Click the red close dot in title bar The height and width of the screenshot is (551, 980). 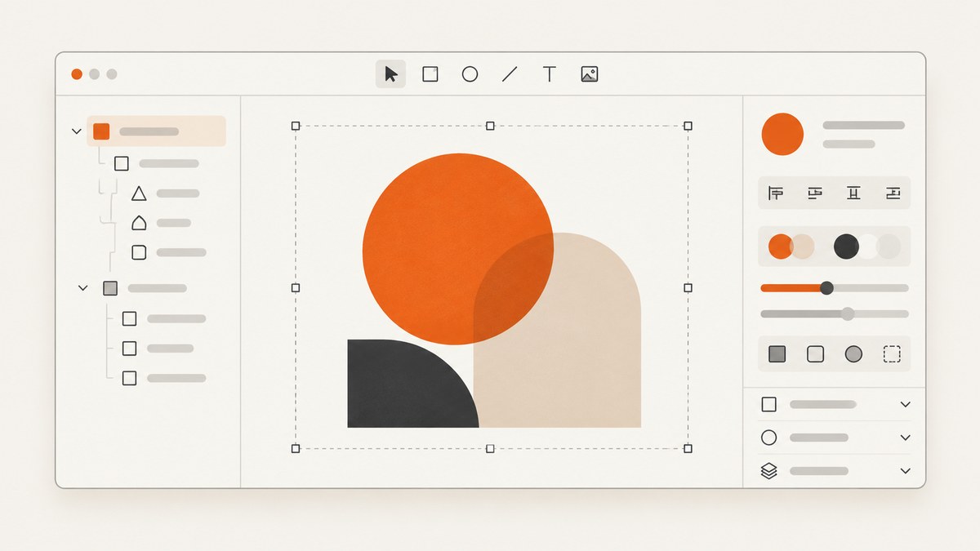tap(77, 74)
